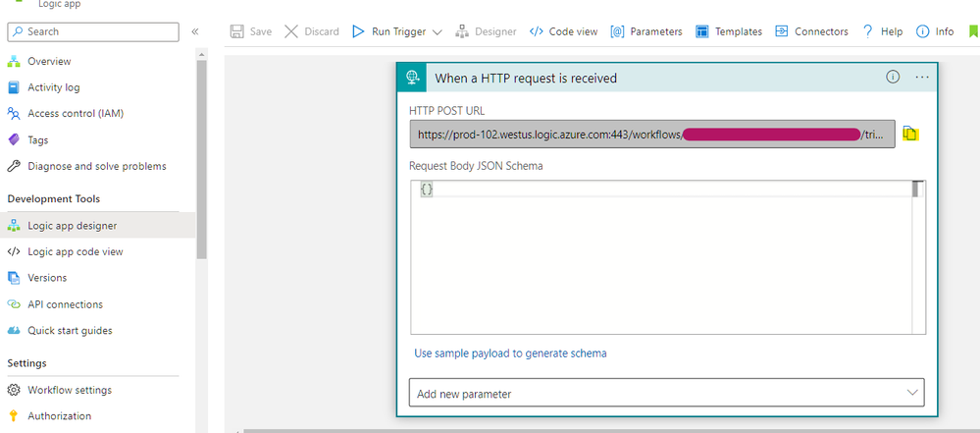Click the Versions document icon
The image size is (980, 433).
pos(14,278)
